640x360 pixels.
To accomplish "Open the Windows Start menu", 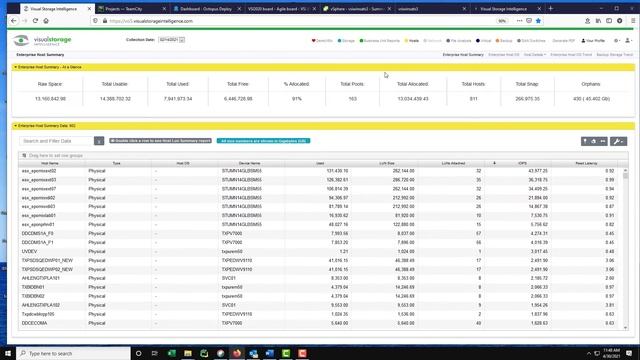I will pyautogui.click(x=8, y=353).
